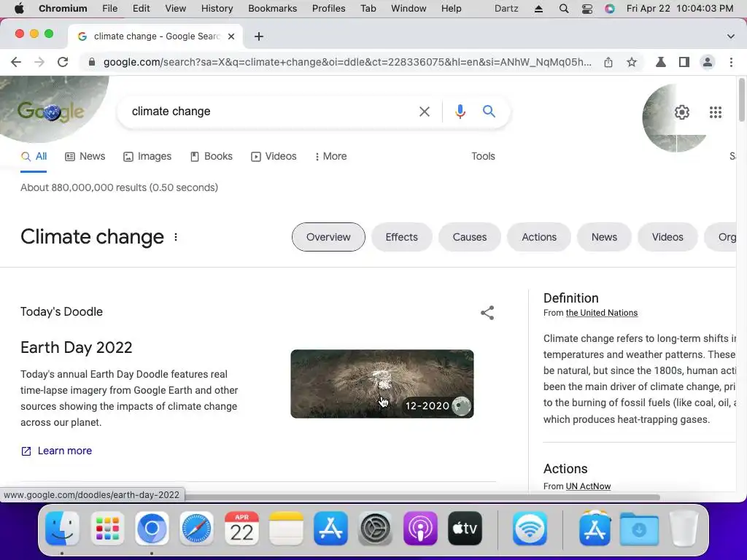Expand the More search filters dropdown
The height and width of the screenshot is (560, 747).
pos(330,156)
